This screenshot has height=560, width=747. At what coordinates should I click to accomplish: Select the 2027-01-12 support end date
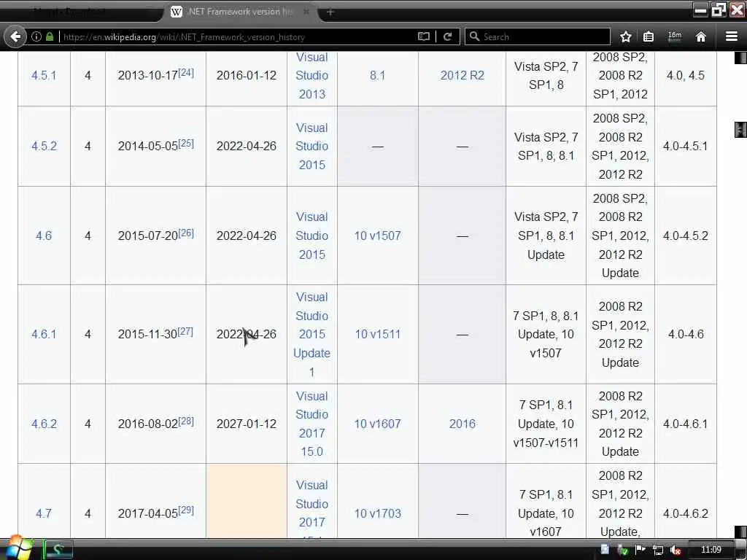[247, 424]
